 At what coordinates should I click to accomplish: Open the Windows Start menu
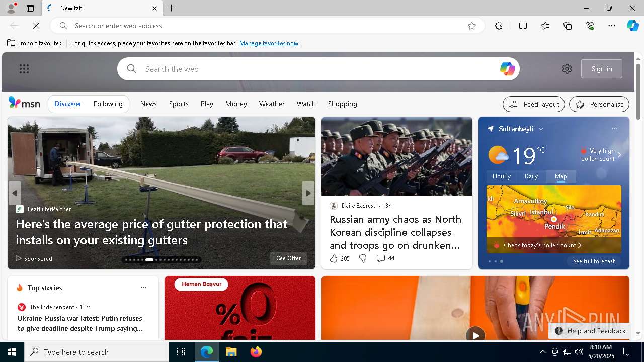[12, 352]
